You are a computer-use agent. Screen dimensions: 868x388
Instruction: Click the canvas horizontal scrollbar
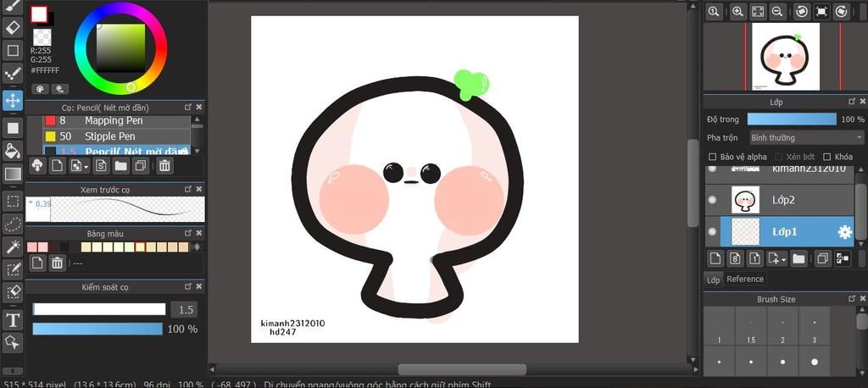pyautogui.click(x=462, y=369)
